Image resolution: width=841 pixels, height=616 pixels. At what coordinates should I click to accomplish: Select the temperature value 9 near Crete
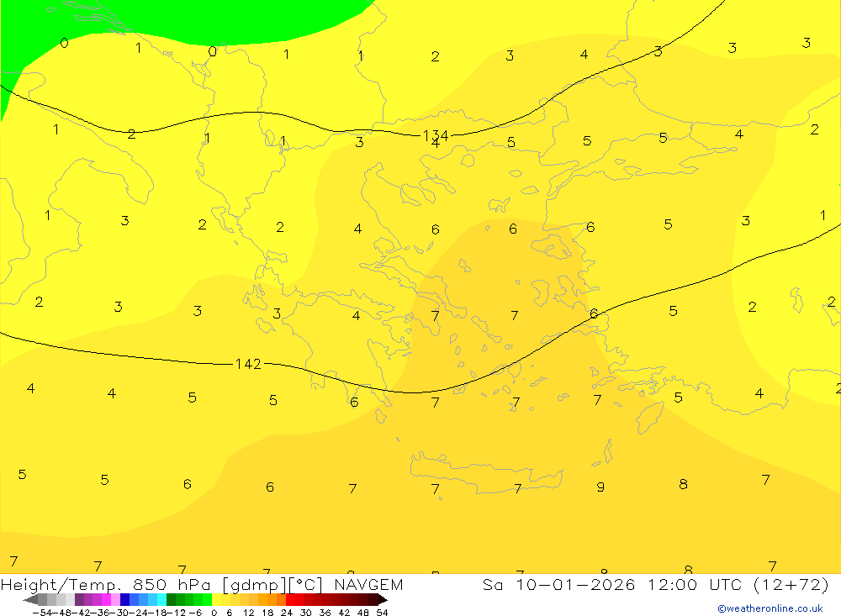point(600,487)
